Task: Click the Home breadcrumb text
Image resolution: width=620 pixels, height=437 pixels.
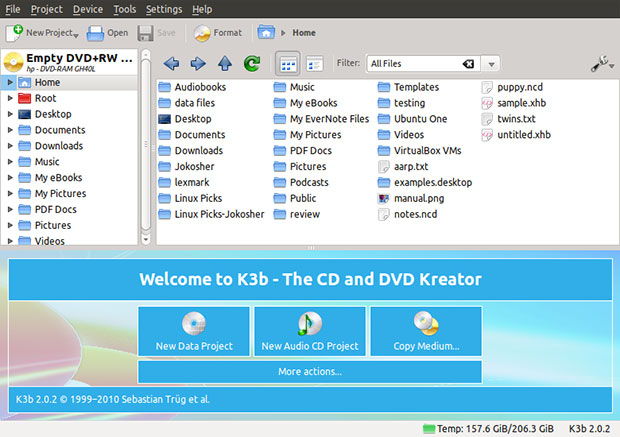Action: (x=304, y=33)
